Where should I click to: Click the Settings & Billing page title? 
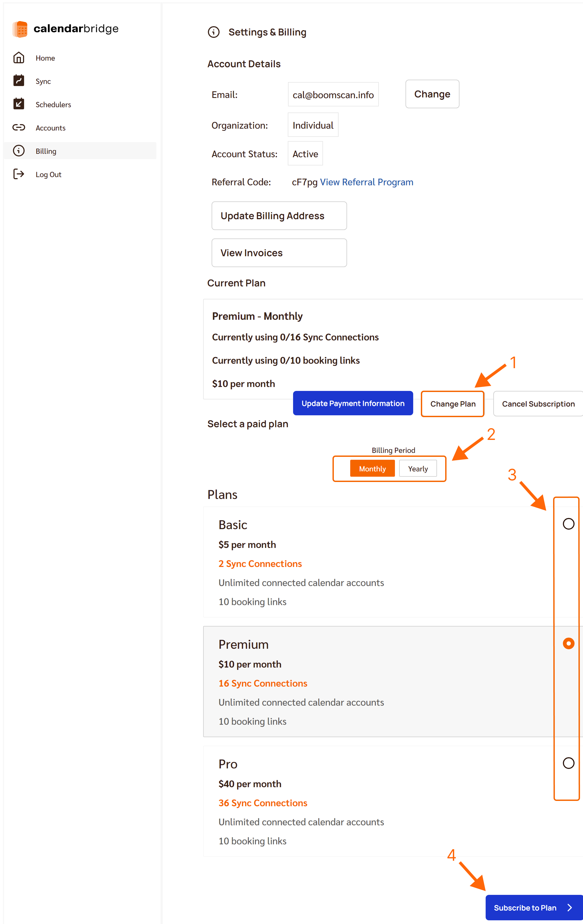pos(267,32)
